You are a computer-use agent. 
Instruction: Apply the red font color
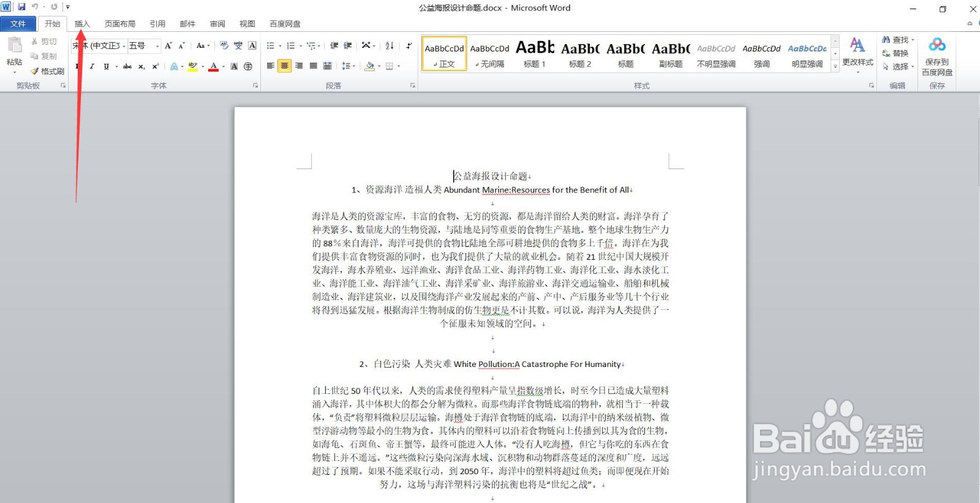coord(214,66)
